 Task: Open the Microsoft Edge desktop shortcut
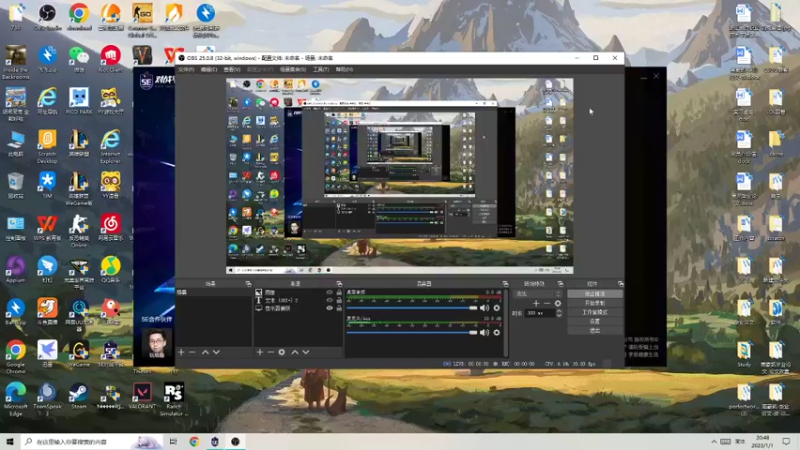pyautogui.click(x=15, y=399)
